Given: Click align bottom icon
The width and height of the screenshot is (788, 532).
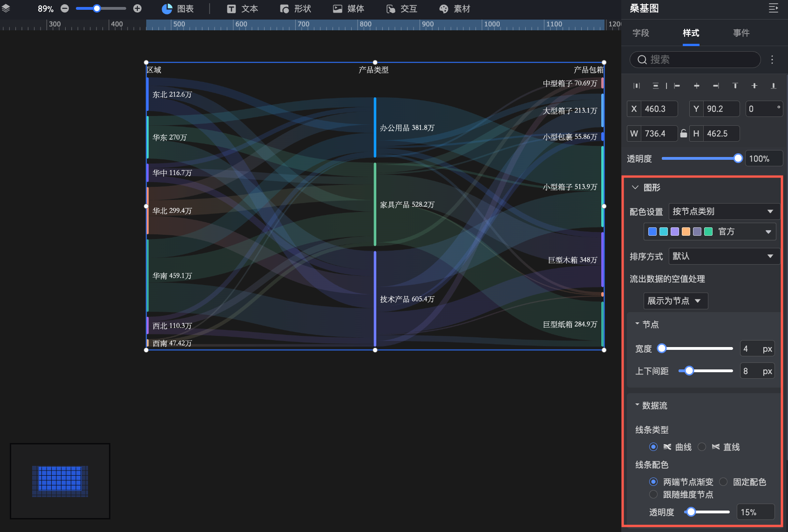Looking at the screenshot, I should [x=774, y=86].
